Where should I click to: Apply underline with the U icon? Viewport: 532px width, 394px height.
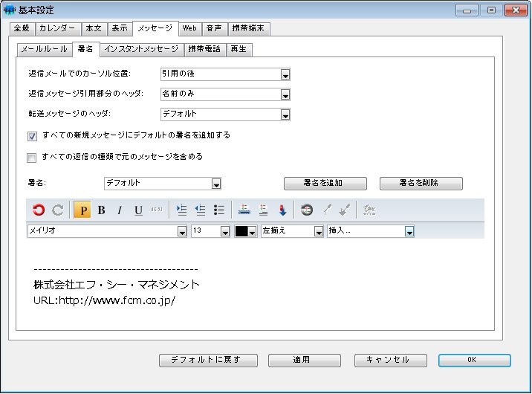[x=138, y=210]
